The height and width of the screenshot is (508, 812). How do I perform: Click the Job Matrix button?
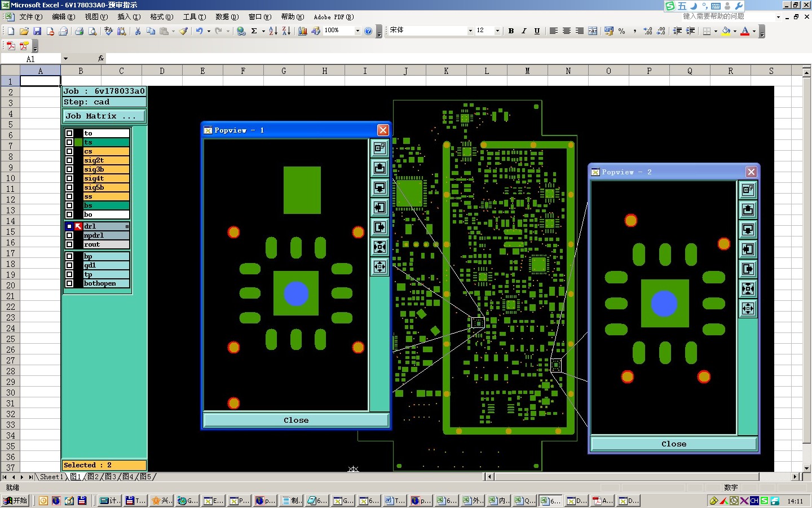tap(104, 116)
